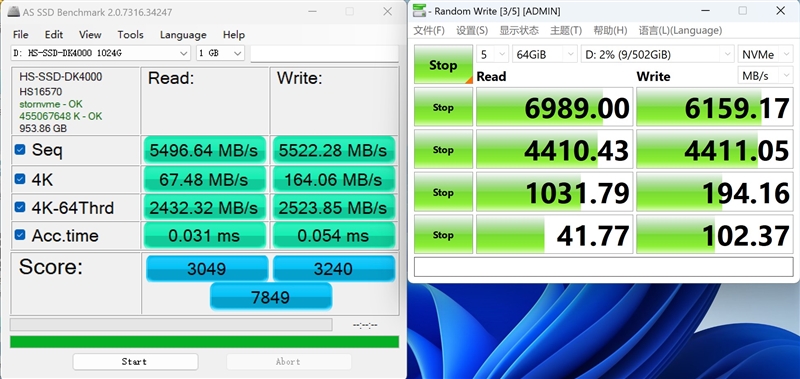Click the total score 7849 box

coord(271,297)
